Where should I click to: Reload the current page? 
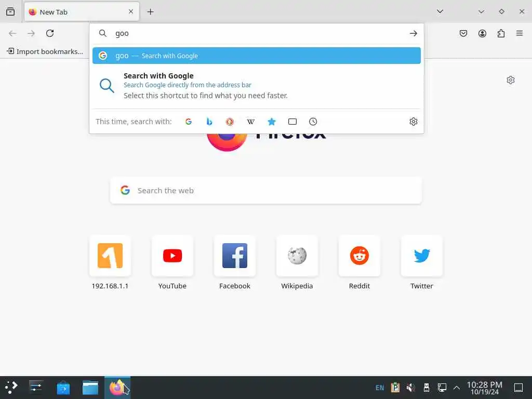[50, 33]
